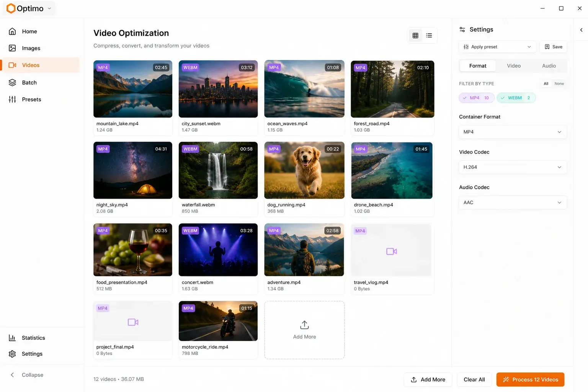
Task: Click the Optimo logo icon
Action: point(11,8)
